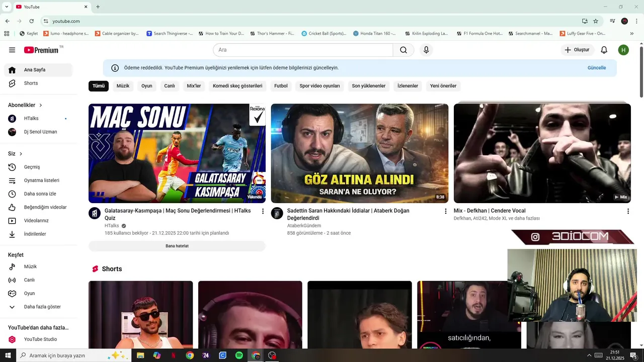This screenshot has height=362, width=644.
Task: Select the Yeni öneriler filter chip
Action: coord(443,86)
